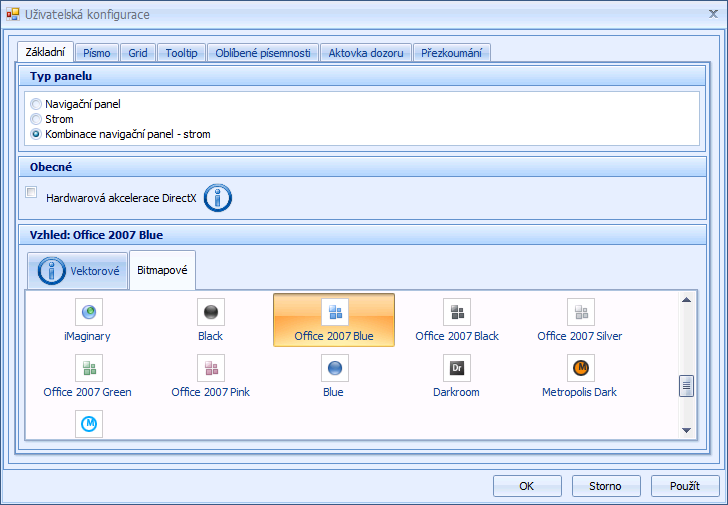Enable Hardwarová akcelerace DirectX checkbox
728x505 pixels.
point(31,192)
